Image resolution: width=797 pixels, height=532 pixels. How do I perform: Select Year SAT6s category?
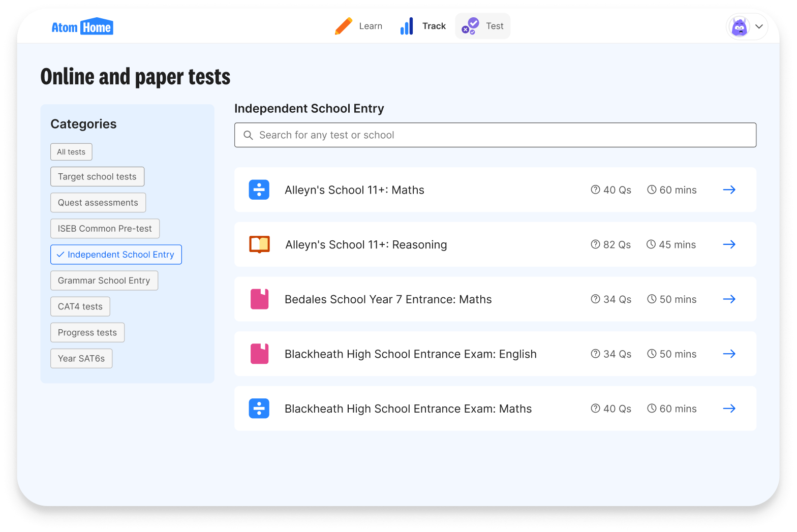[x=81, y=358]
